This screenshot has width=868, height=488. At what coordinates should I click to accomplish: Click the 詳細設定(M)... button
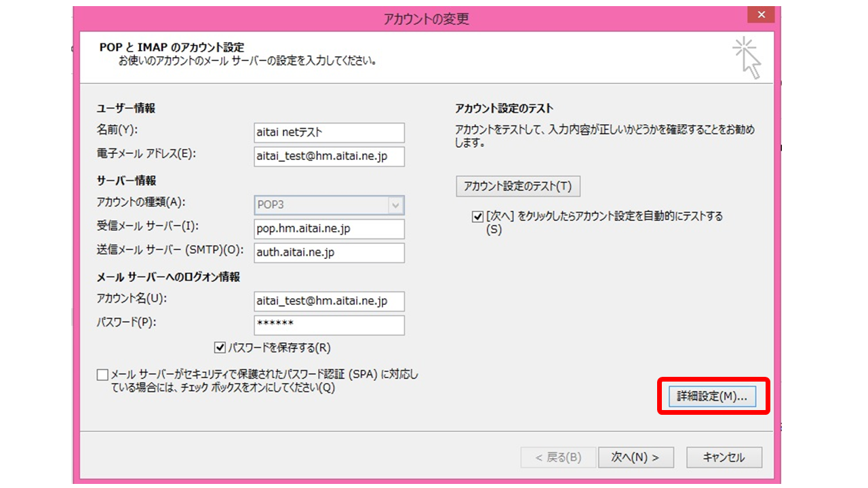pyautogui.click(x=712, y=396)
